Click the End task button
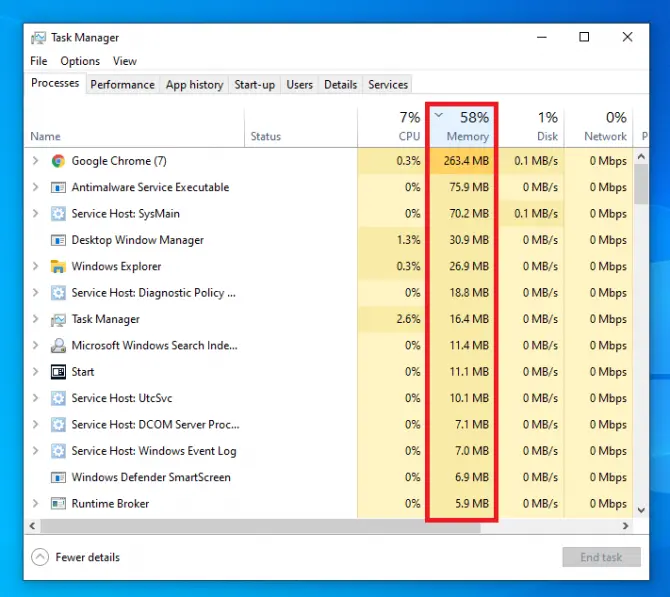 pyautogui.click(x=601, y=557)
